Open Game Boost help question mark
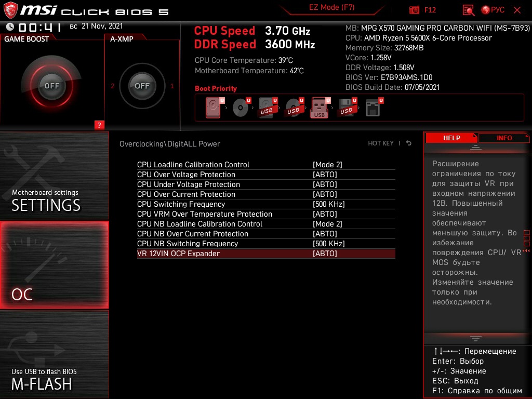This screenshot has height=399, width=532. [99, 125]
